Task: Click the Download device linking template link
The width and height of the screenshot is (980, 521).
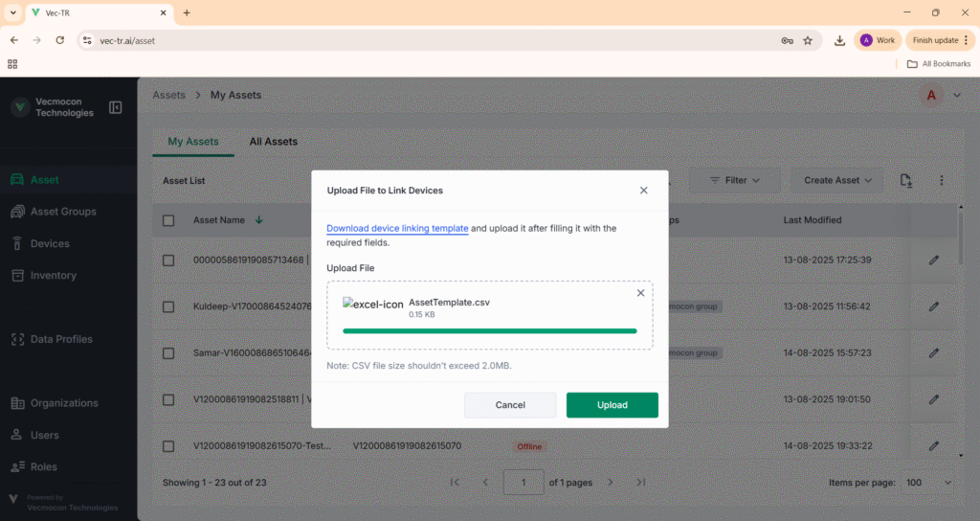Action: tap(397, 229)
